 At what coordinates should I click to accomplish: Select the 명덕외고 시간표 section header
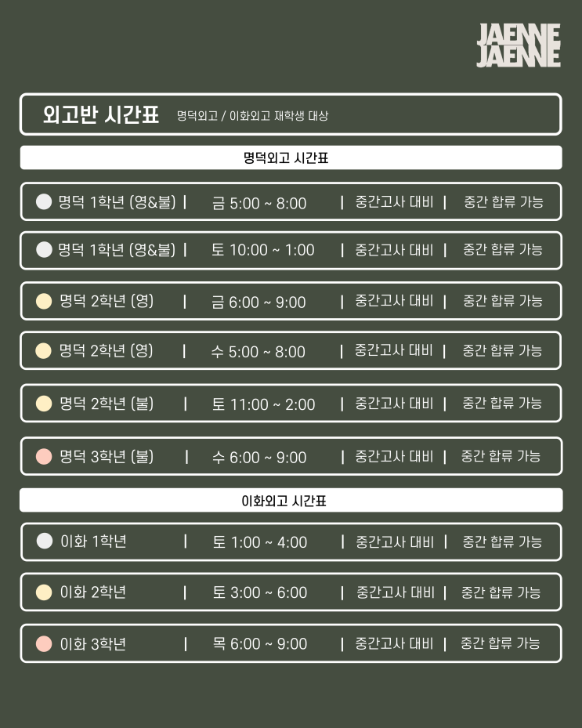pos(291,158)
